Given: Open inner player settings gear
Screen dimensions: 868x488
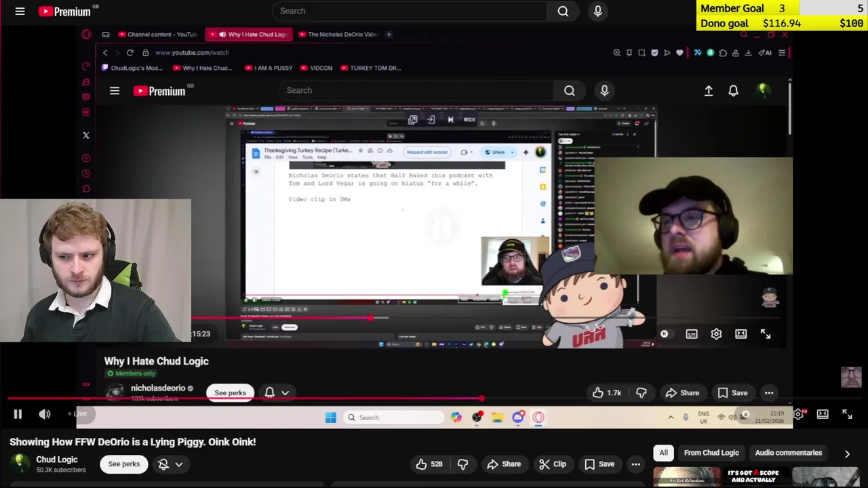Looking at the screenshot, I should [716, 334].
